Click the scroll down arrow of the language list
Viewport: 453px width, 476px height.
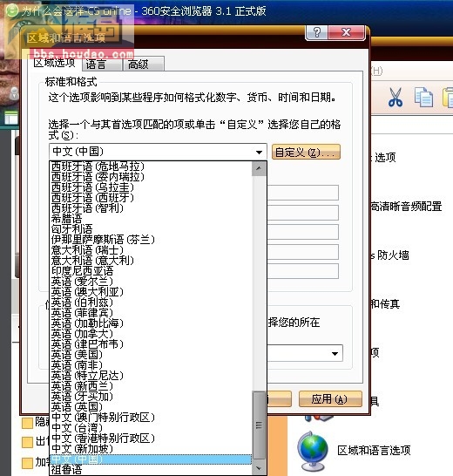coord(259,468)
